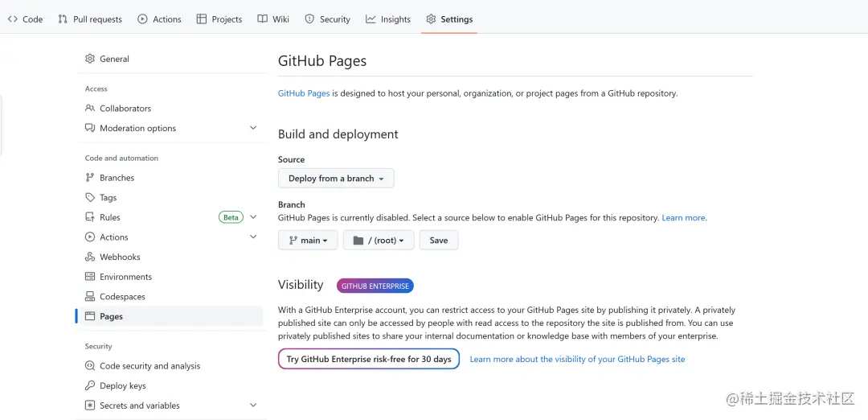Click the Deploy keys key icon

pos(90,385)
